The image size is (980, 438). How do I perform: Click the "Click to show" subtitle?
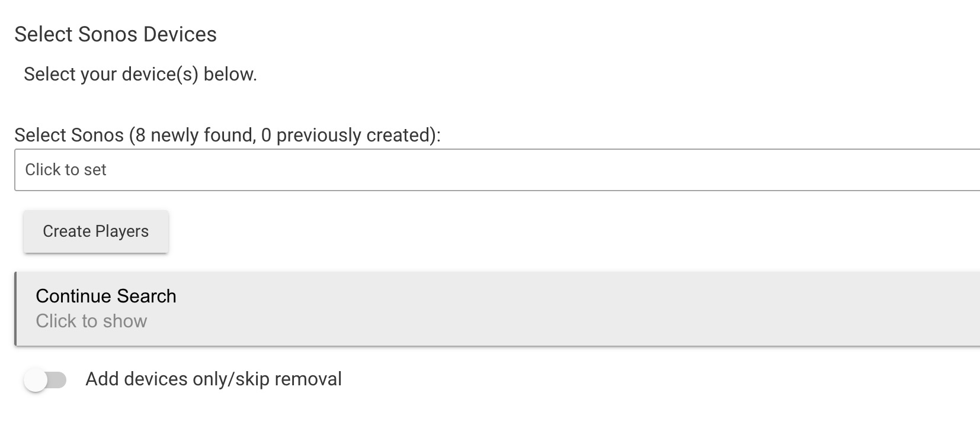pos(91,321)
